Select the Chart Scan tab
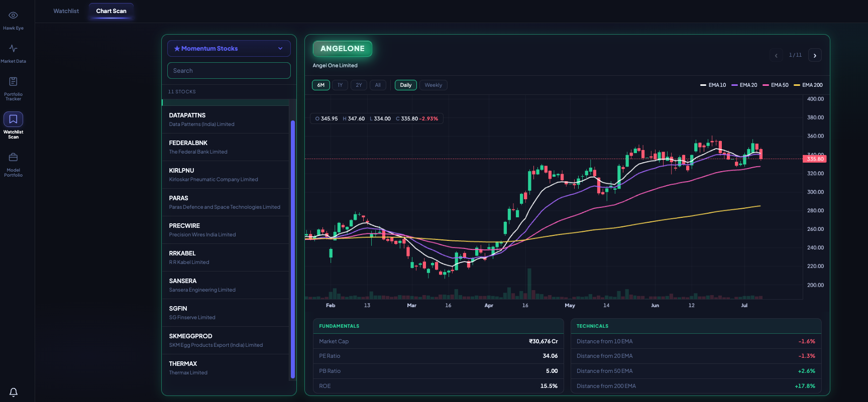The width and height of the screenshot is (868, 402). (111, 11)
